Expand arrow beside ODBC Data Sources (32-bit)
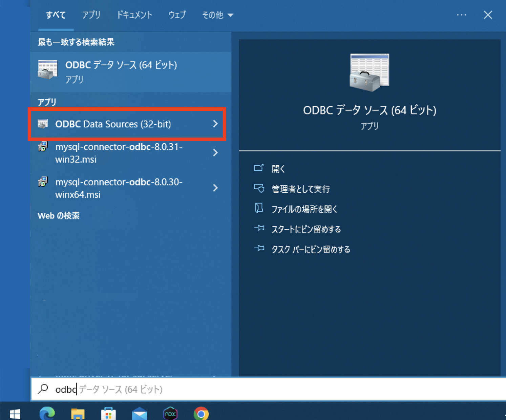The image size is (506, 420). 215,124
